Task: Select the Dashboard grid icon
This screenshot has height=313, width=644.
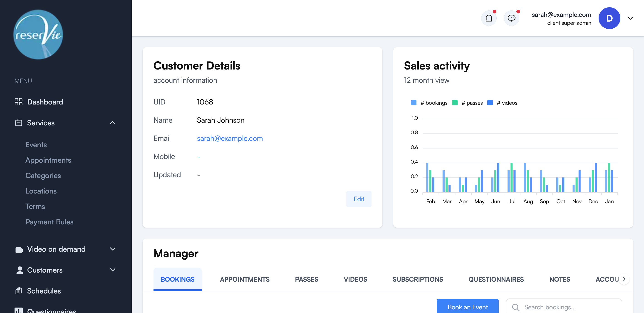Action: click(18, 102)
